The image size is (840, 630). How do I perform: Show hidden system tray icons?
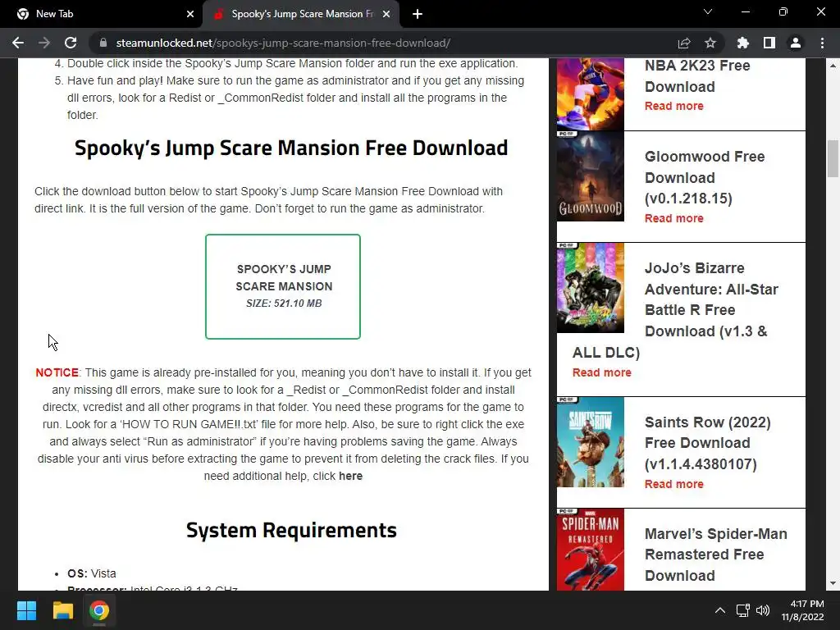click(x=720, y=610)
